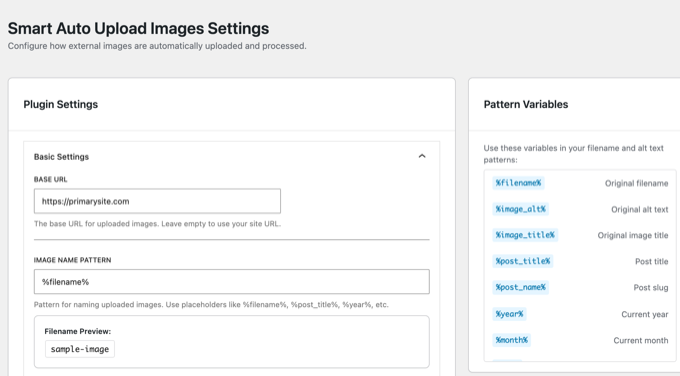680x376 pixels.
Task: Click the image naming pattern help text
Action: point(211,304)
